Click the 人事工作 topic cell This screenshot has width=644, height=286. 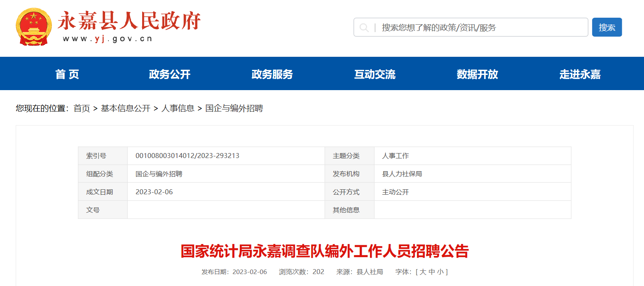click(473, 156)
